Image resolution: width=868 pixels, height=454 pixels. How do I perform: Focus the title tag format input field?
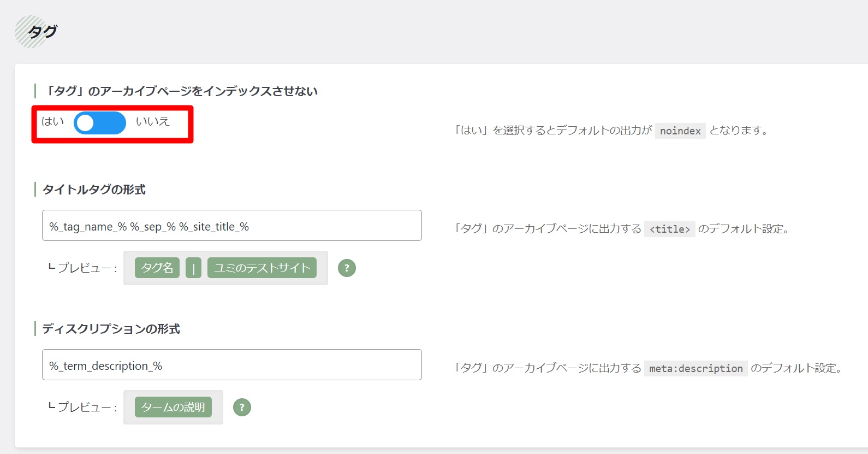tap(231, 226)
